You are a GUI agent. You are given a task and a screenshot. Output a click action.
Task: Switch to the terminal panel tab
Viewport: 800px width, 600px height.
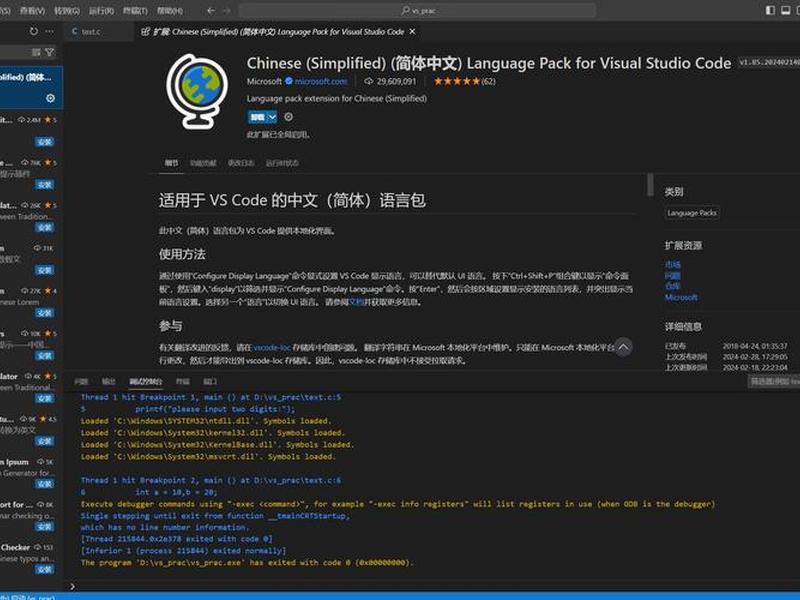click(x=182, y=382)
